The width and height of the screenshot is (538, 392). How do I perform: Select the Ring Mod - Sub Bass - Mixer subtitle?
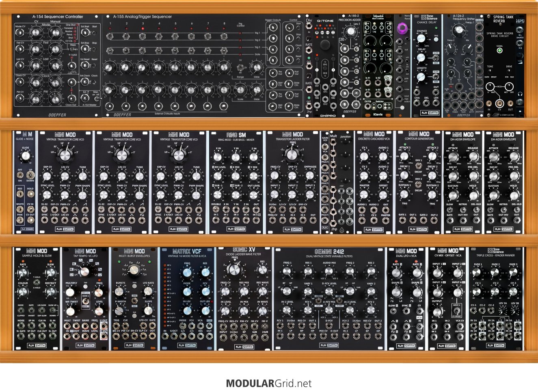pyautogui.click(x=237, y=140)
